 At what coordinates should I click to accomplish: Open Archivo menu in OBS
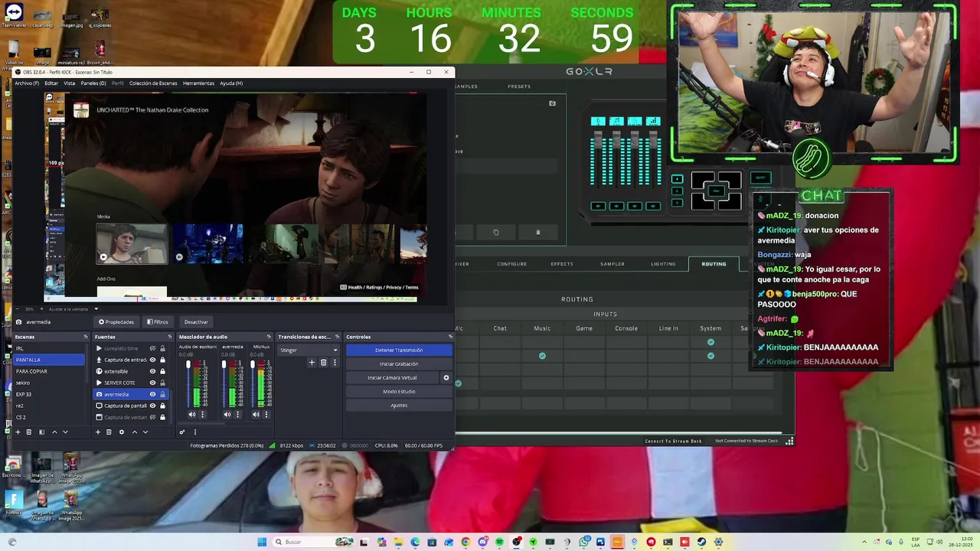27,83
